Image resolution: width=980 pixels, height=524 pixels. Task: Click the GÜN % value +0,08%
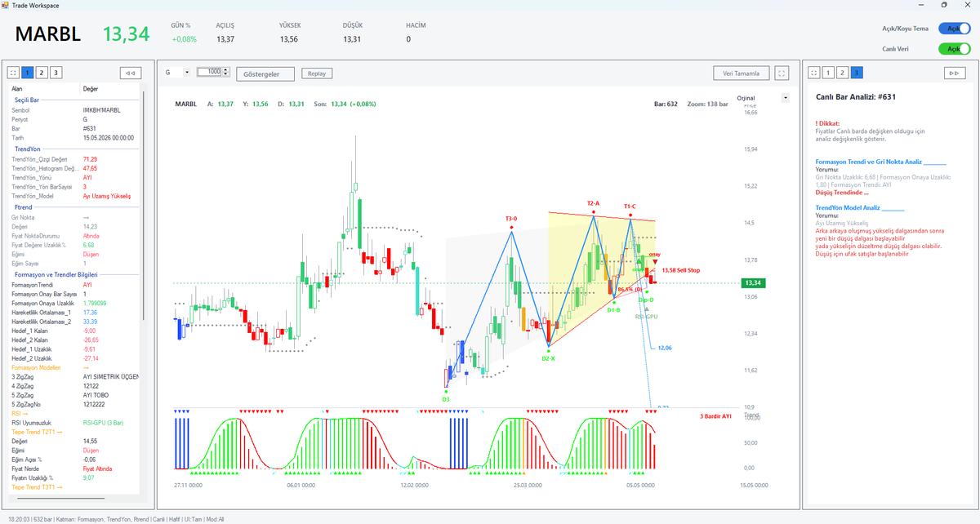click(x=184, y=39)
